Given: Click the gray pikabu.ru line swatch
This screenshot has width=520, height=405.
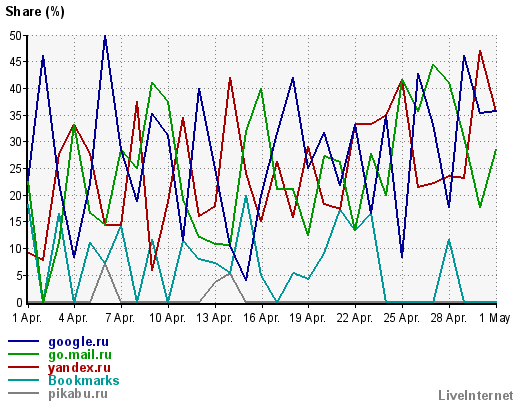Looking at the screenshot, I should [x=23, y=393].
